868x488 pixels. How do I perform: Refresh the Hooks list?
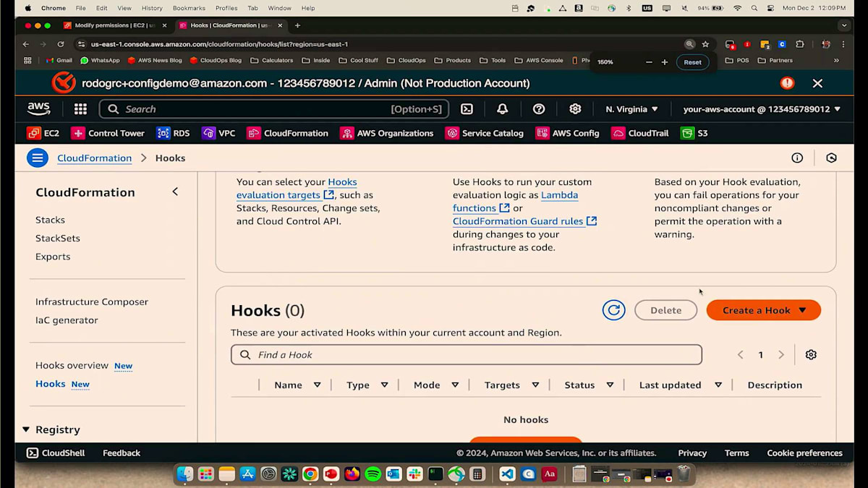613,310
